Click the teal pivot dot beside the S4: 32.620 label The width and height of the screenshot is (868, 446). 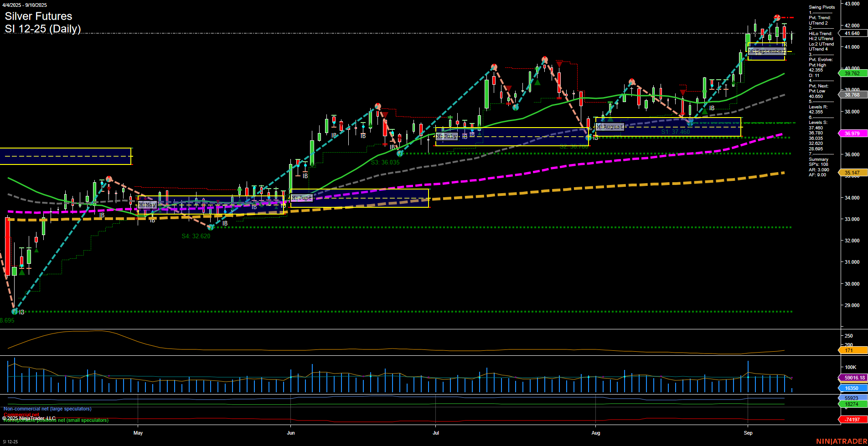click(211, 226)
